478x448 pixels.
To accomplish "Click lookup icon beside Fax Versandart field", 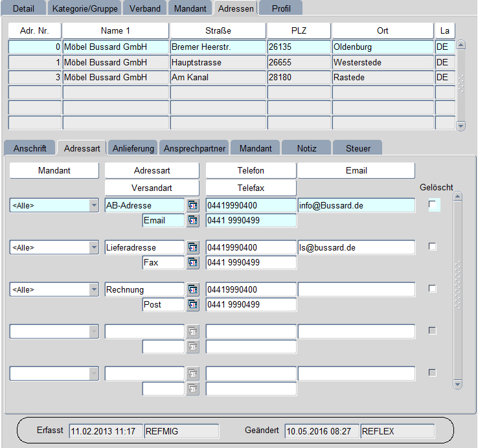I will tap(192, 263).
